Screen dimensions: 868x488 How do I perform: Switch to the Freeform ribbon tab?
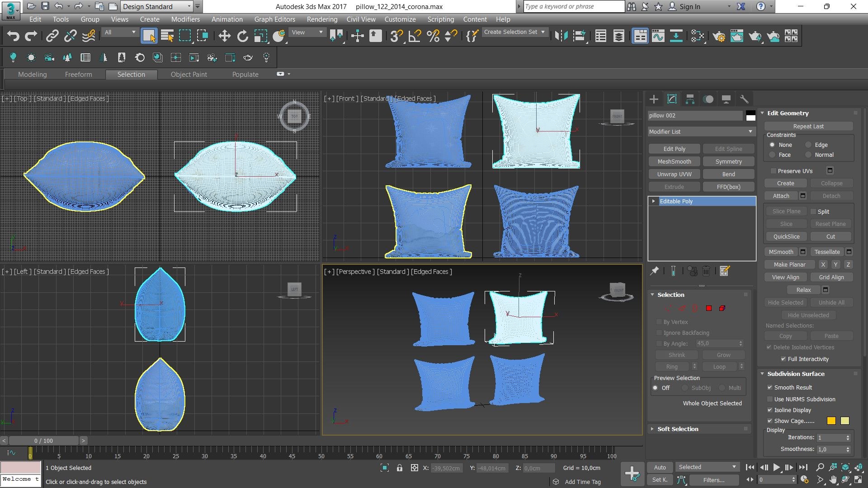[78, 75]
